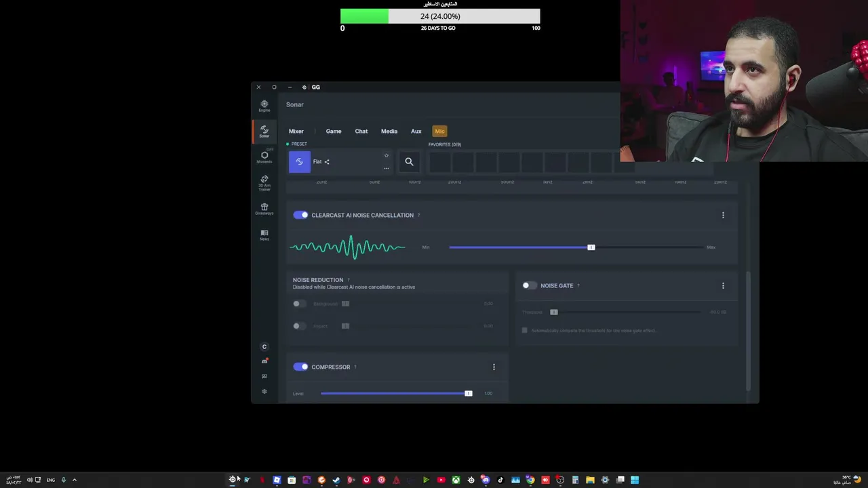Viewport: 868px width, 488px height.
Task: Switch to the Mixer tab
Action: pyautogui.click(x=296, y=131)
